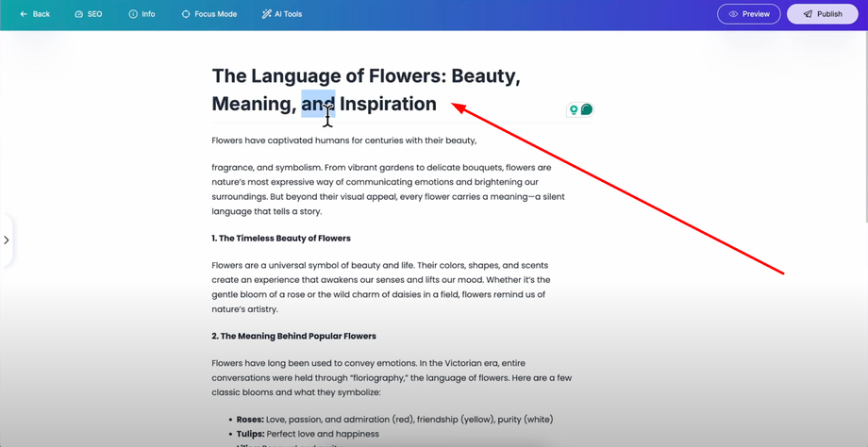
Task: Click the green lightbulb suggestion icon
Action: (574, 109)
